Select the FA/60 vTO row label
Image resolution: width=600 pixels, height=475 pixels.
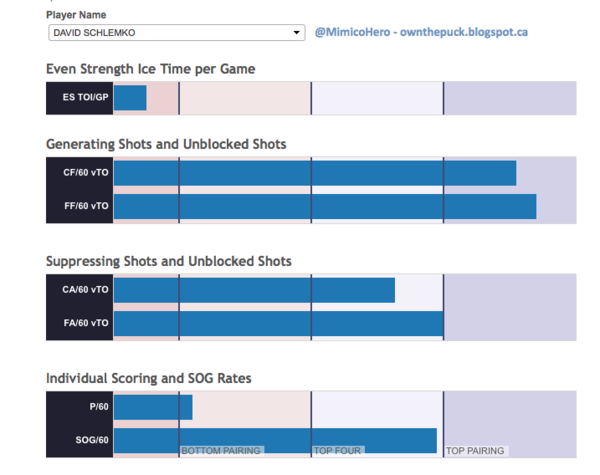coord(80,323)
